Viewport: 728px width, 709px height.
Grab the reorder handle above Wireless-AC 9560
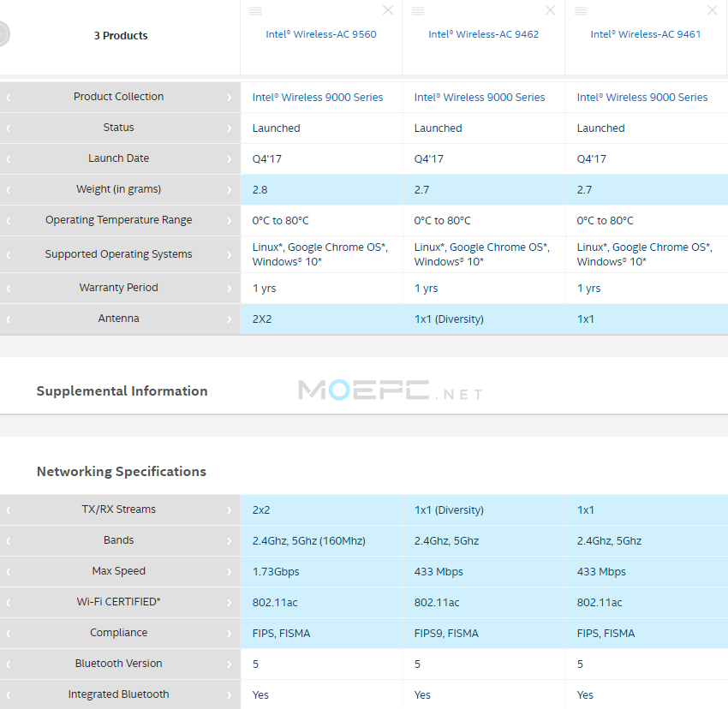click(256, 11)
